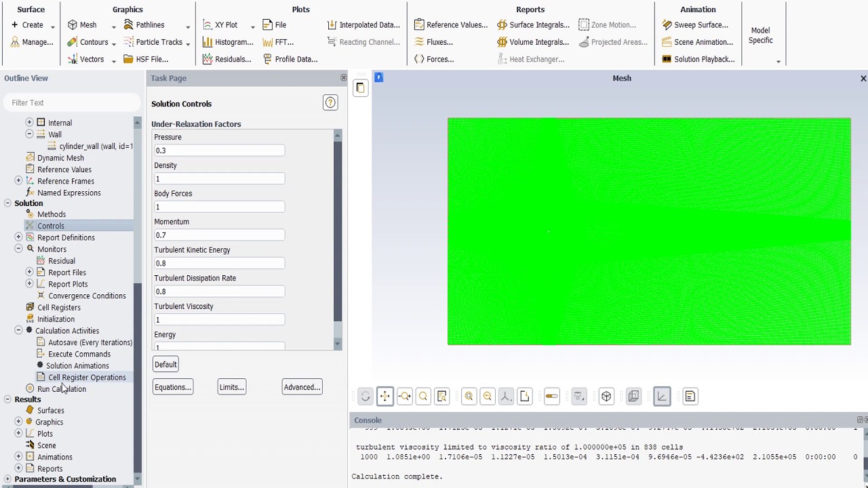This screenshot has height=488, width=868.
Task: Click the Limits... button
Action: tap(231, 387)
